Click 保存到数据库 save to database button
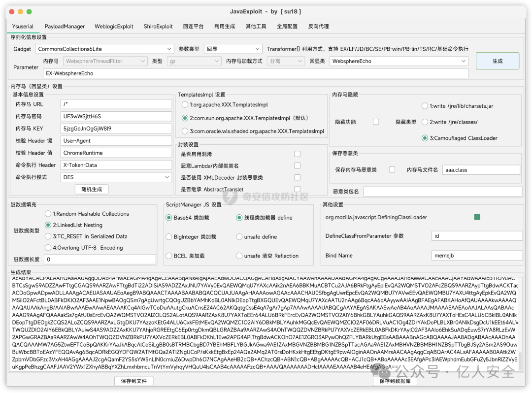 pyautogui.click(x=395, y=381)
